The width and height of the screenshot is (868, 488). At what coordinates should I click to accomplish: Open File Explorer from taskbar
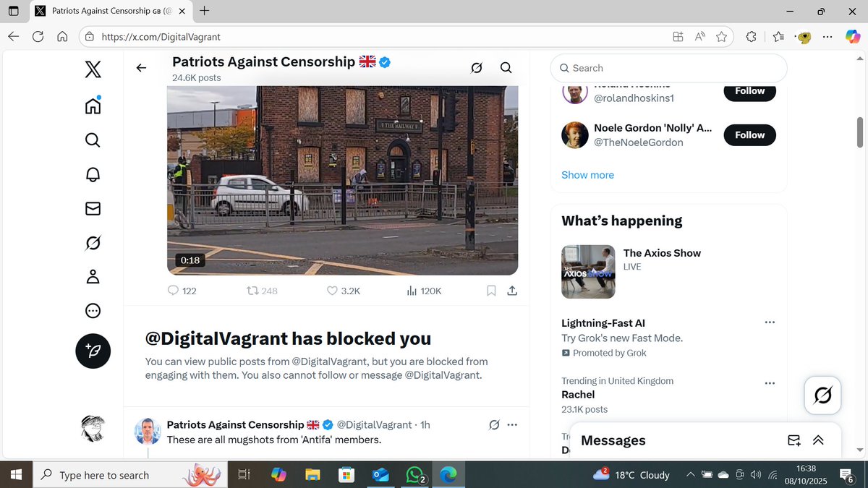(312, 475)
